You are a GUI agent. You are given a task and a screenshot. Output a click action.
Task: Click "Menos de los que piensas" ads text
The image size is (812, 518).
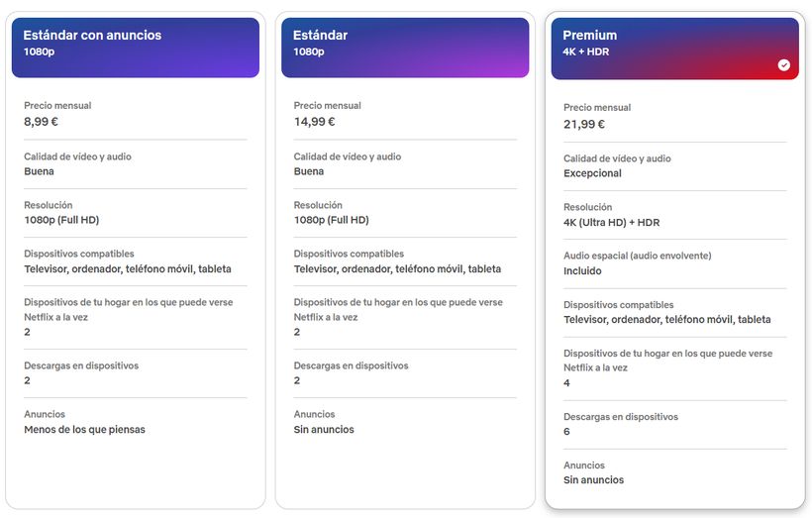[x=84, y=430]
